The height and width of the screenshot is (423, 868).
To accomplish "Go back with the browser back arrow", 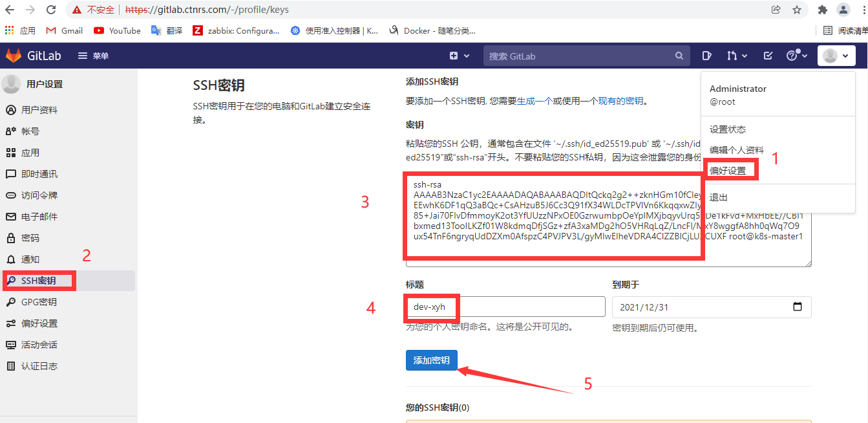I will 10,10.
